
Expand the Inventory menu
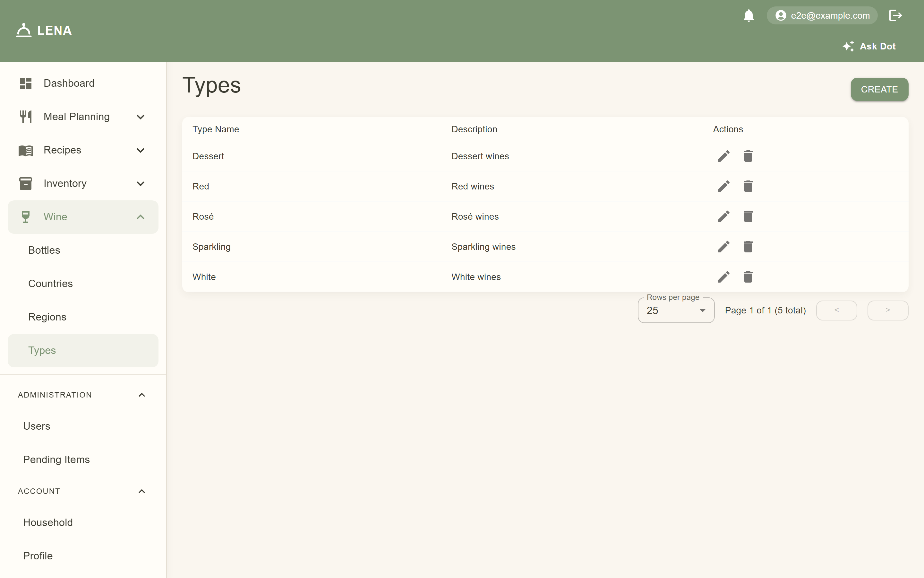tap(83, 183)
